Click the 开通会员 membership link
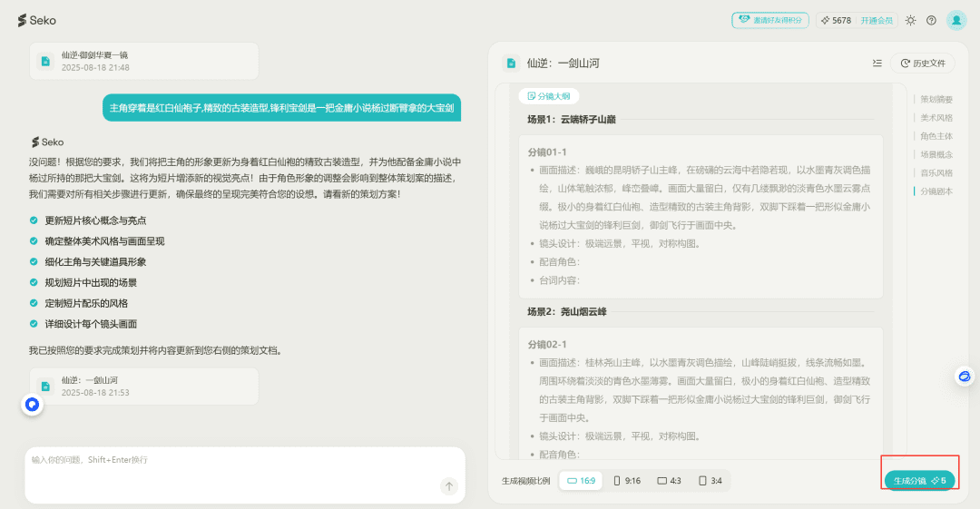Viewport: 980px width, 509px height. pyautogui.click(x=877, y=20)
